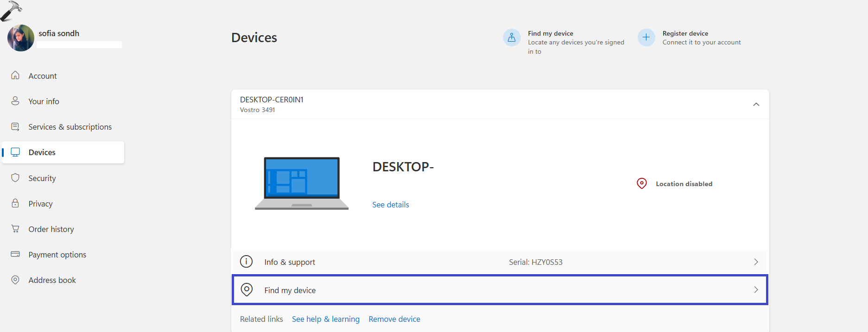Expand the Info & support row chevron
This screenshot has height=332, width=868.
coord(756,262)
